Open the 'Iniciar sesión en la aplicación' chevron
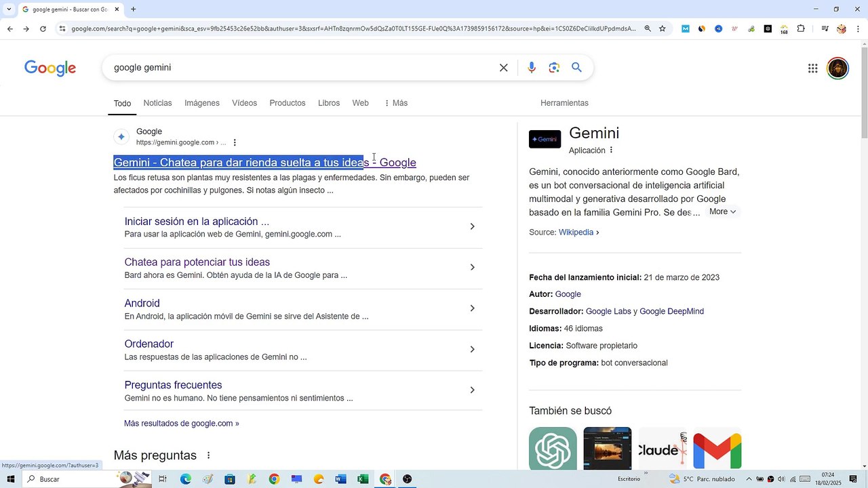The width and height of the screenshot is (868, 488). (472, 226)
